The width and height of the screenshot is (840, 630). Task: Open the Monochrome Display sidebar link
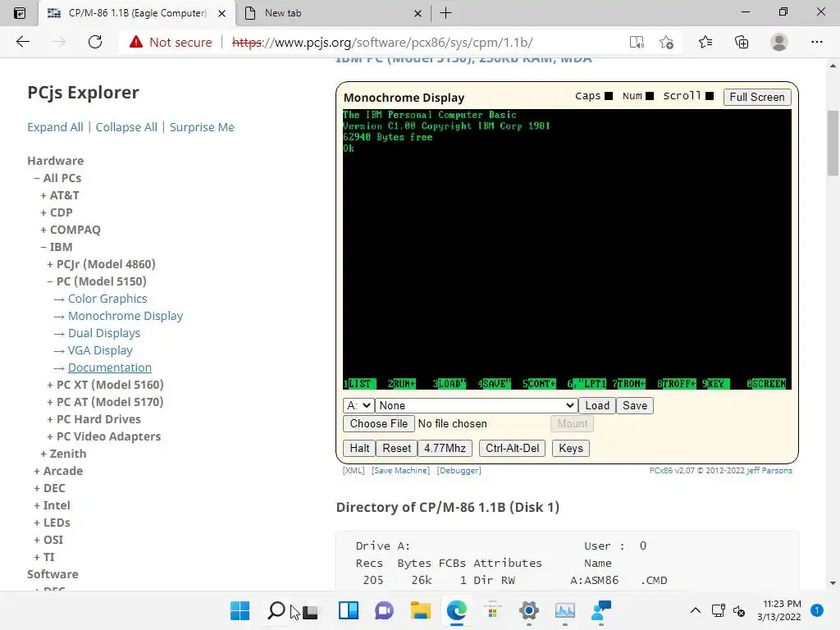point(126,316)
